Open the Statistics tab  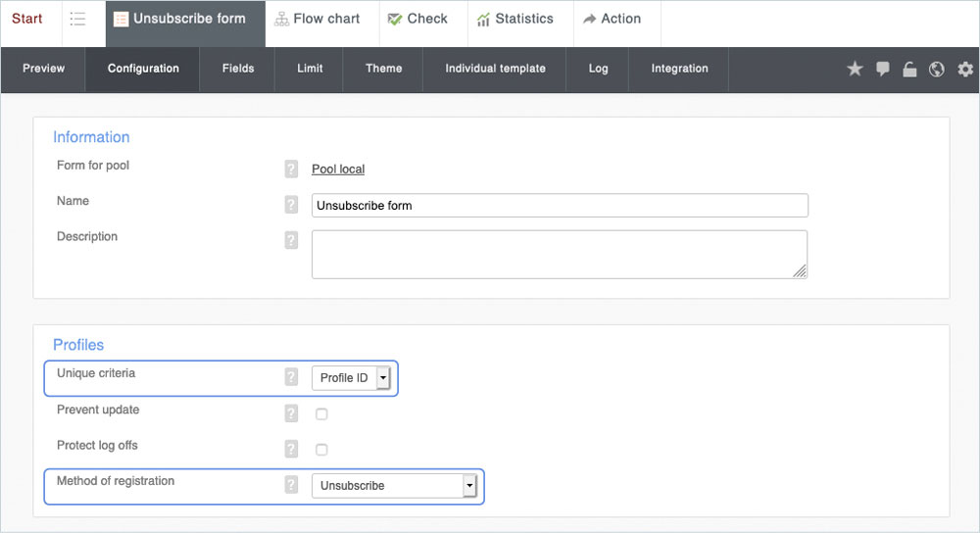(514, 19)
